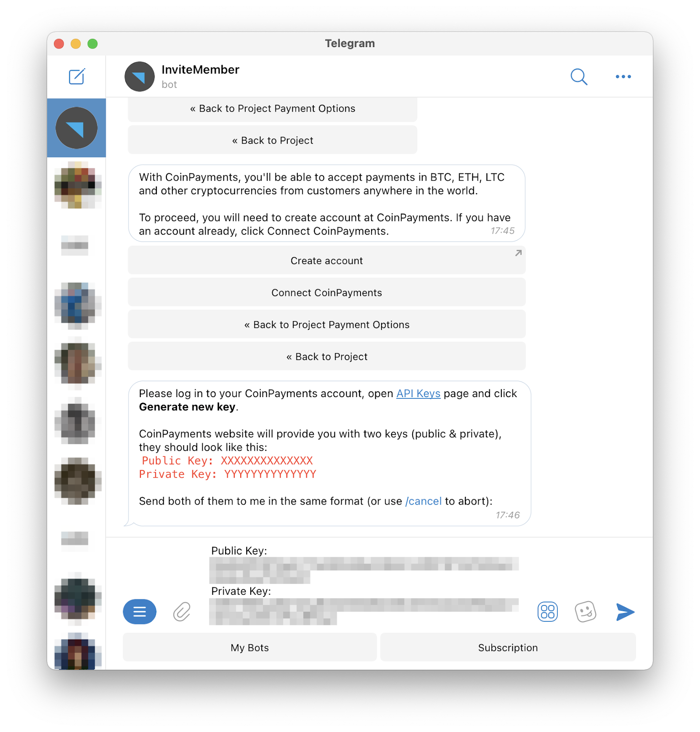Click the paperclip attach file icon

tap(182, 612)
